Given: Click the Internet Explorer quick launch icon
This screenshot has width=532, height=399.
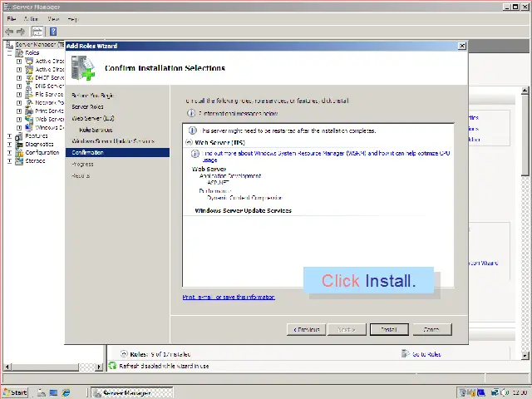Looking at the screenshot, I should [x=66, y=392].
